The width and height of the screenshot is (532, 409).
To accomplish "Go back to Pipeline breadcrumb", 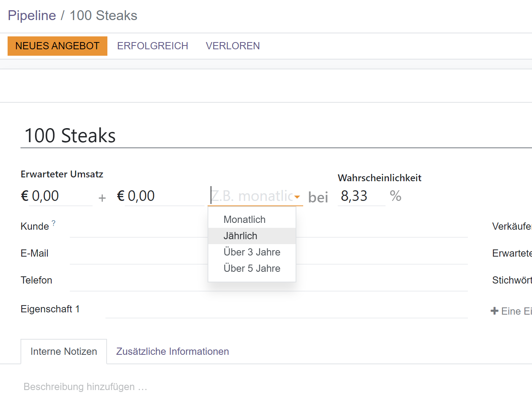I will pyautogui.click(x=32, y=16).
